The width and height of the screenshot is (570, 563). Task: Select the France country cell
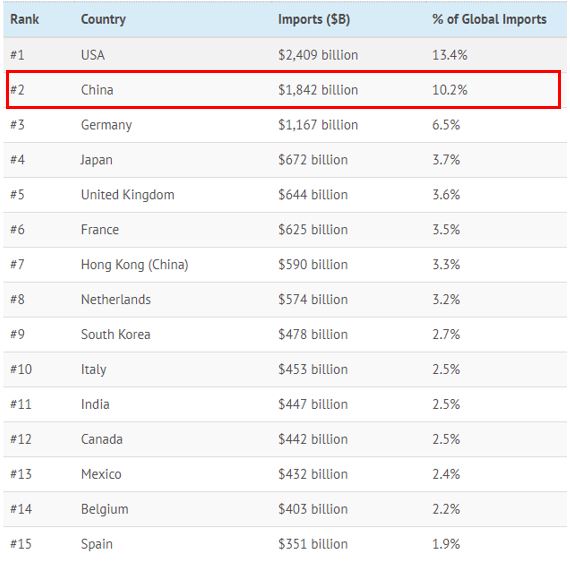coord(100,230)
